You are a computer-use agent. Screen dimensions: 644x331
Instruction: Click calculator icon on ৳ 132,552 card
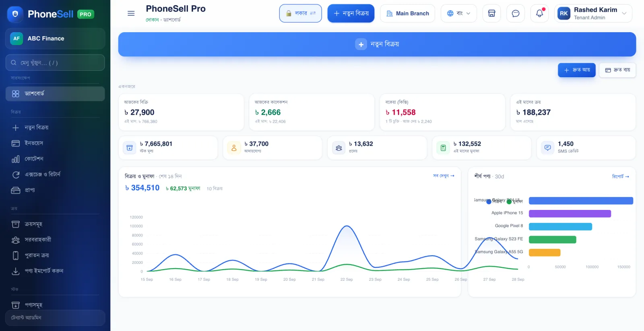click(x=443, y=148)
